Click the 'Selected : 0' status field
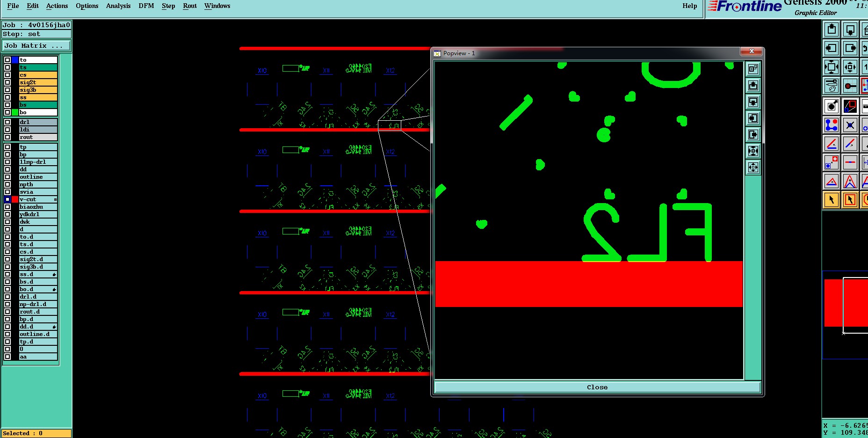 pyautogui.click(x=36, y=433)
